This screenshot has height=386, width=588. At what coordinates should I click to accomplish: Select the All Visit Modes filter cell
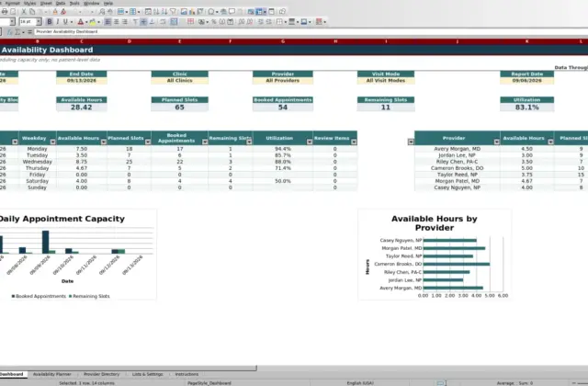coord(386,81)
